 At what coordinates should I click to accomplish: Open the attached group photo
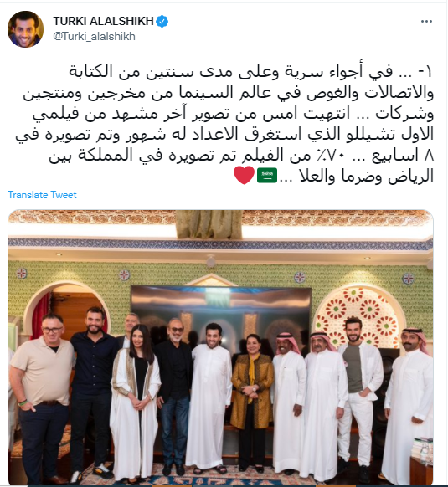click(220, 347)
